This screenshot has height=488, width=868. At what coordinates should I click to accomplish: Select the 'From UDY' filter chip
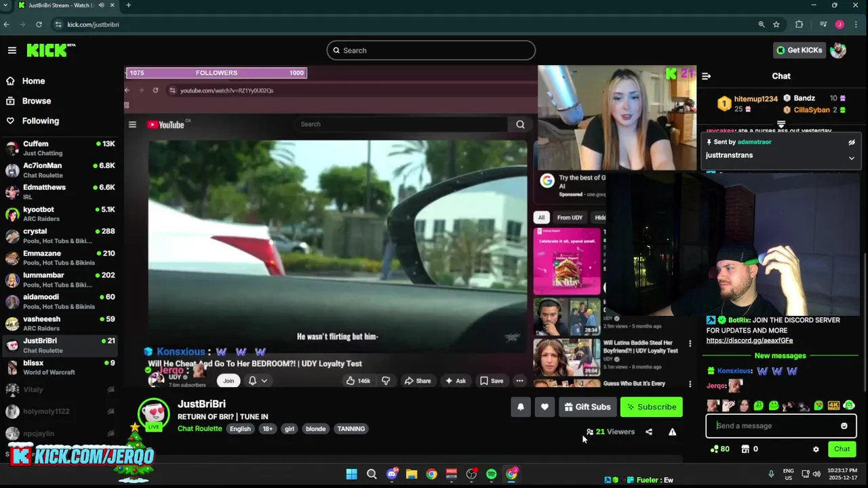(x=570, y=218)
